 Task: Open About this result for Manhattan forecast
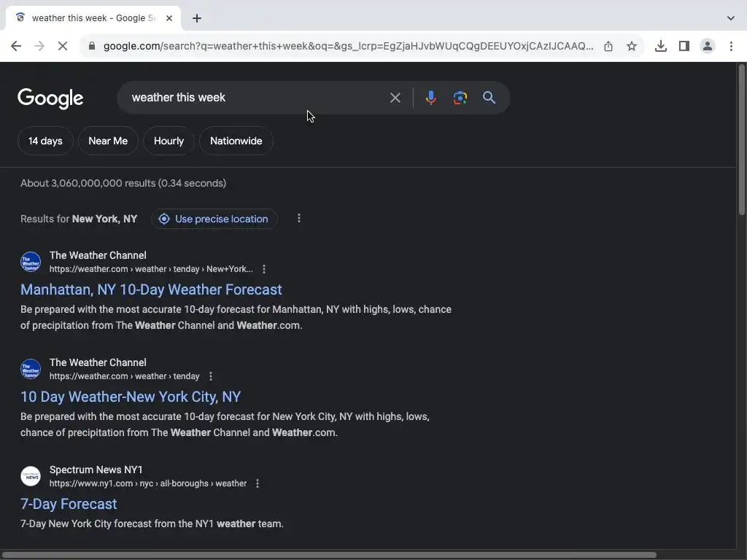click(x=264, y=269)
